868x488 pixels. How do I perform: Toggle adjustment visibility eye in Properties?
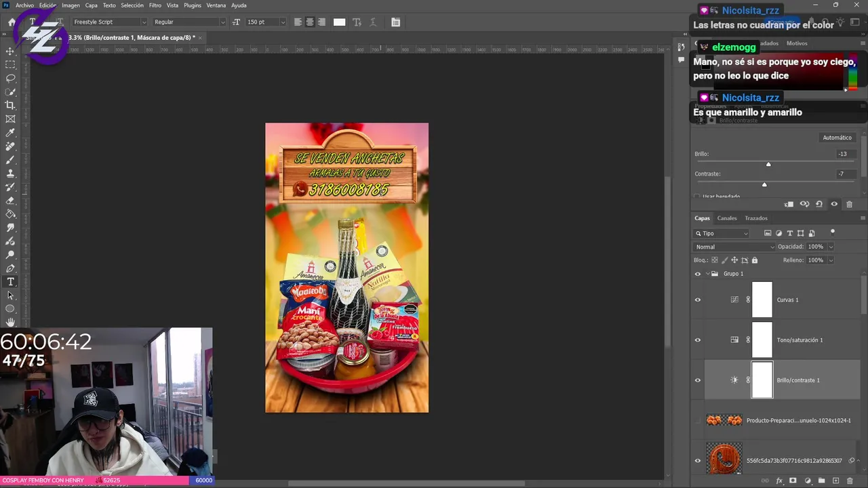click(x=834, y=204)
